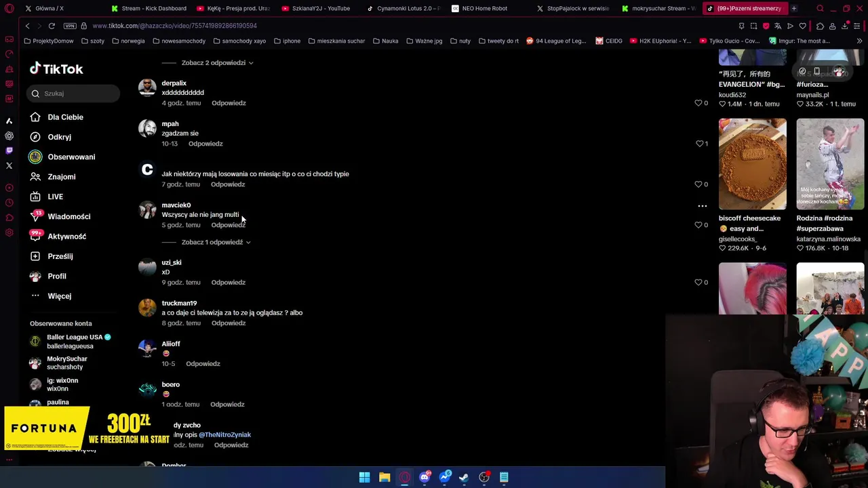Open the @TheNitroZyniak mention link
Viewport: 868px width, 488px height.
[224, 434]
